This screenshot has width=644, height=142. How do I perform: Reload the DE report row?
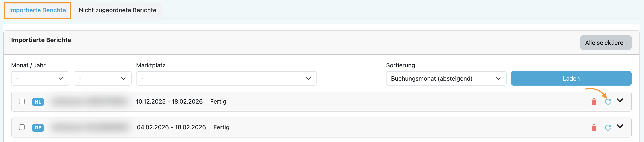[x=608, y=127]
